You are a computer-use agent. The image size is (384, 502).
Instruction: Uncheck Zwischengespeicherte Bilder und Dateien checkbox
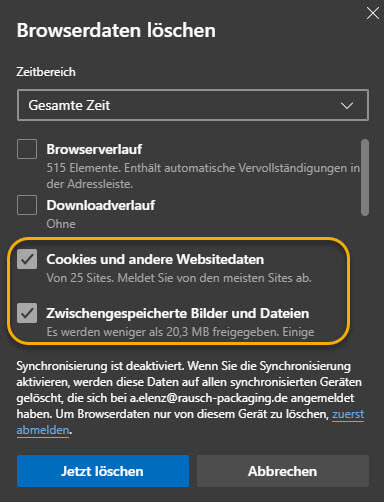pos(27,313)
